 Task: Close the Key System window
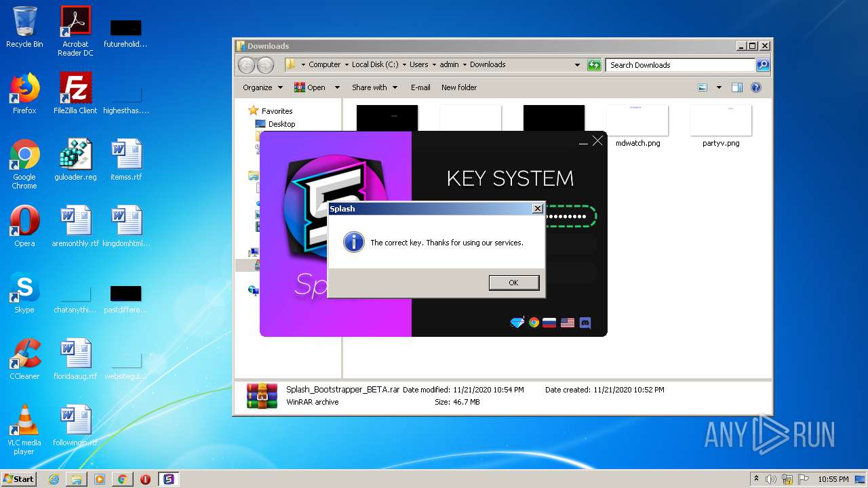(x=597, y=140)
